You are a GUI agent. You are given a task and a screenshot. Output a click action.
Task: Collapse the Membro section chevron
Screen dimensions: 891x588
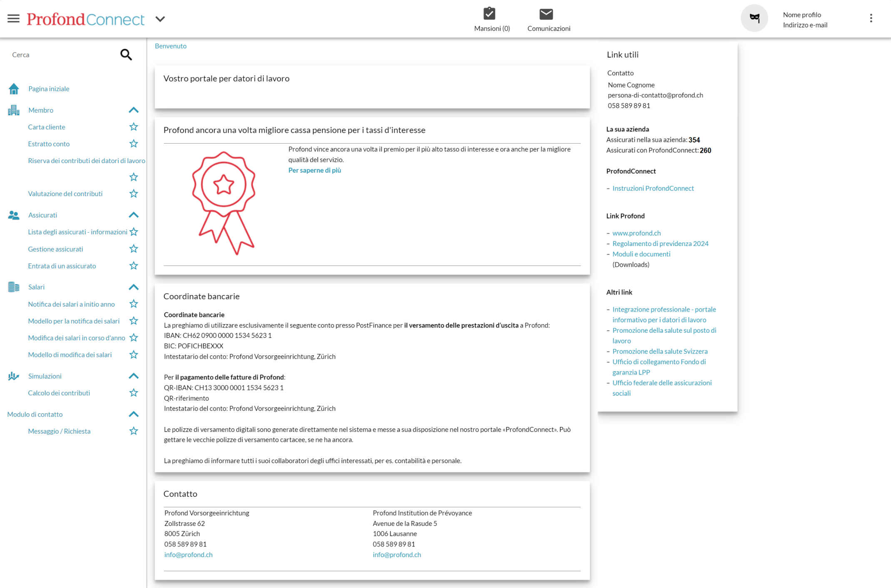pyautogui.click(x=133, y=110)
